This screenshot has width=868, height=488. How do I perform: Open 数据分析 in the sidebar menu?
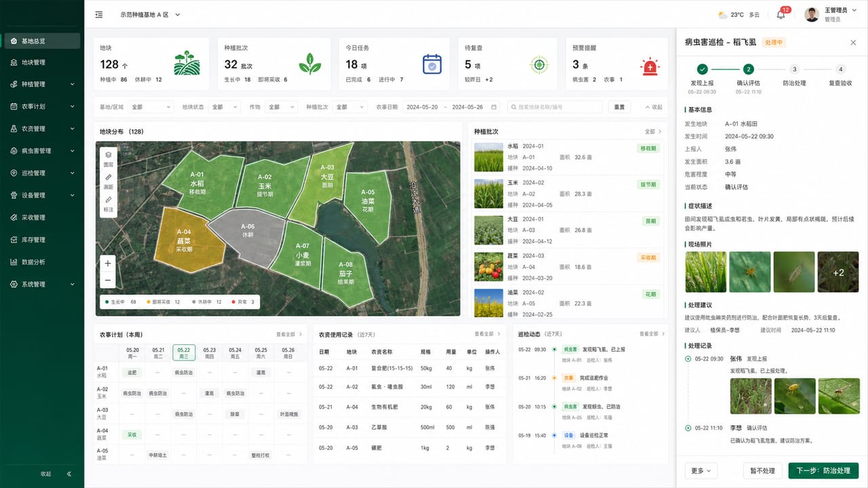point(42,262)
